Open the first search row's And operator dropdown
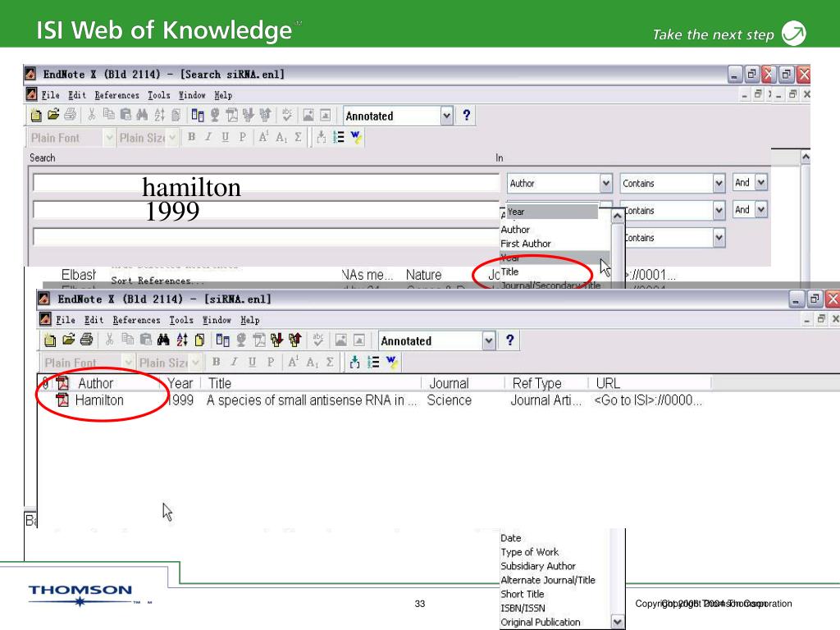 (x=760, y=183)
